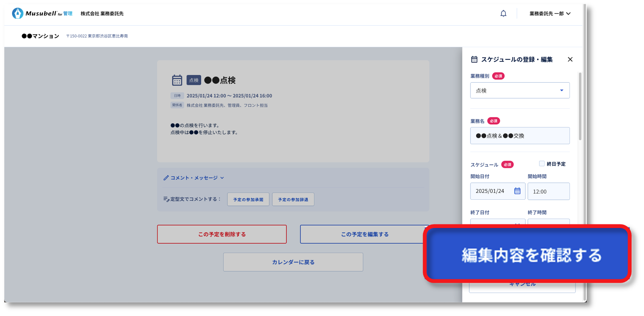644x316 pixels.
Task: Click カレンダーに戻る button
Action: (293, 262)
